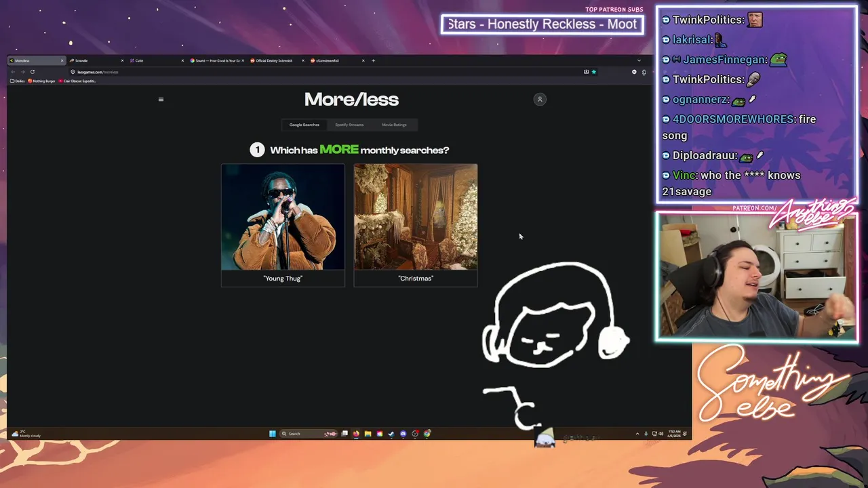Click the site info icon in address bar

point(73,72)
